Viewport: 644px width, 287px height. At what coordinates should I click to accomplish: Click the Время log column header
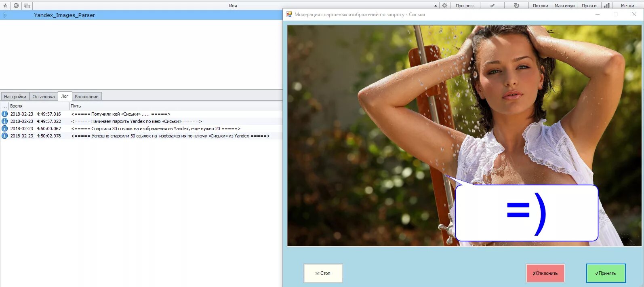pos(39,106)
